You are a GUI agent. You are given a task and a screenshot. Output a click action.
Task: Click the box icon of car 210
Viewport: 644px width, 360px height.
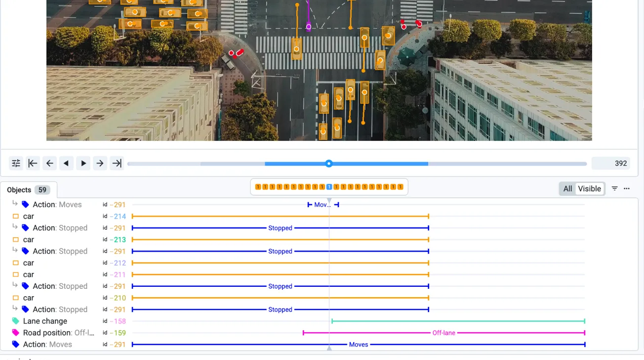click(x=15, y=298)
